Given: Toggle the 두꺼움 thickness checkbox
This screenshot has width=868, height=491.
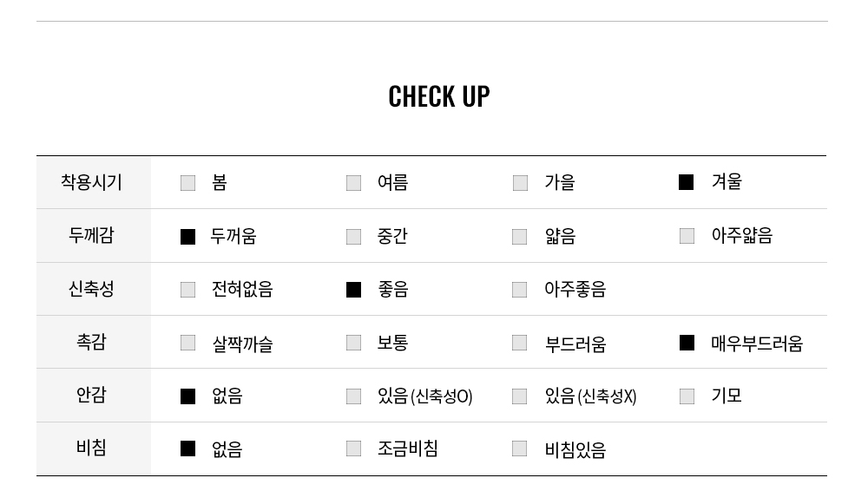Looking at the screenshot, I should (x=187, y=237).
